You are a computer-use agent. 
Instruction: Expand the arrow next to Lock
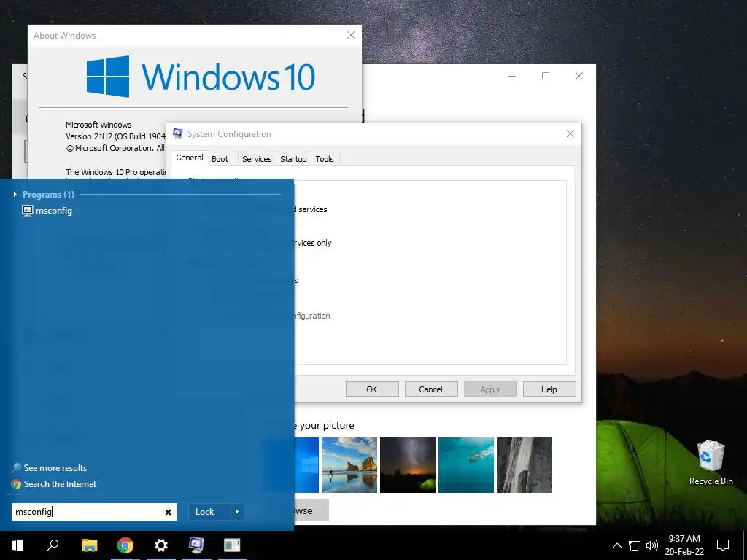237,512
